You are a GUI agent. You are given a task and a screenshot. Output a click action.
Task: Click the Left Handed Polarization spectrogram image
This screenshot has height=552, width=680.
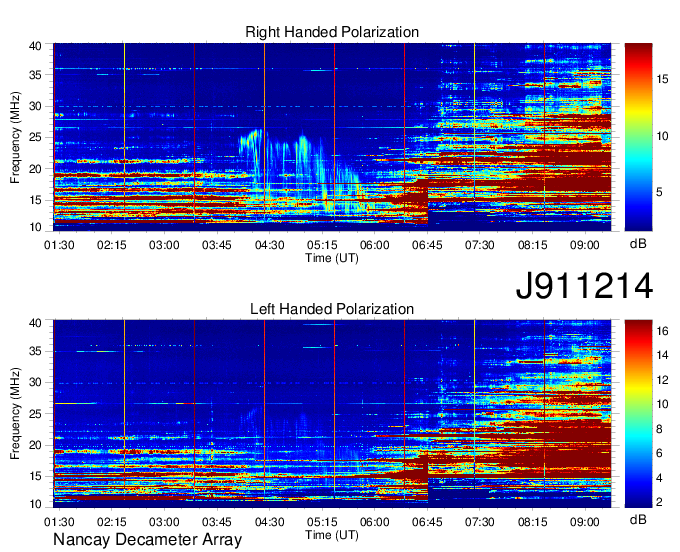click(332, 414)
